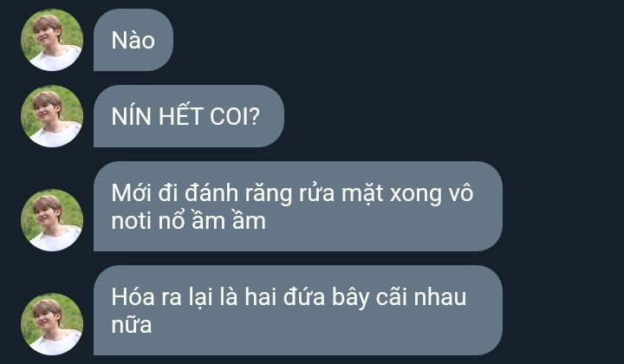Select the "NÍN HẾT COI?" message bubble
Viewport: 624px width, 364px height.
pos(189,116)
